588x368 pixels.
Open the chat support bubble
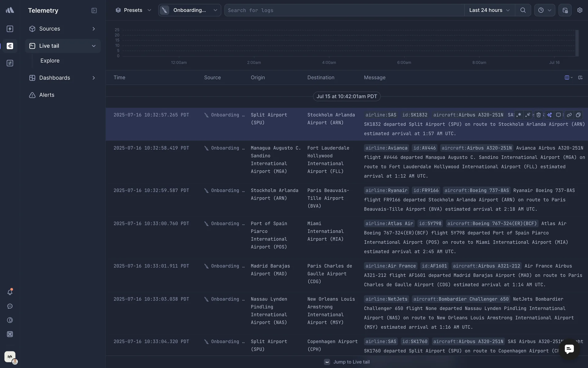(x=569, y=349)
